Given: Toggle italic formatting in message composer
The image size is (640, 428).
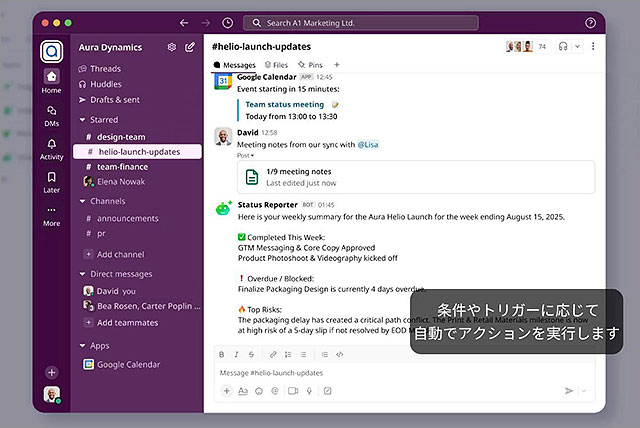Looking at the screenshot, I should point(236,354).
